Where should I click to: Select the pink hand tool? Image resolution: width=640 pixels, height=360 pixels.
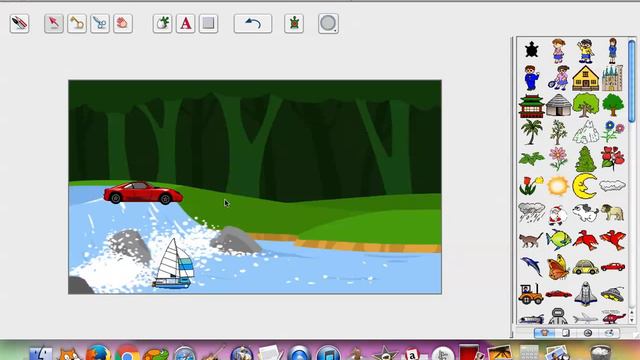[122, 23]
